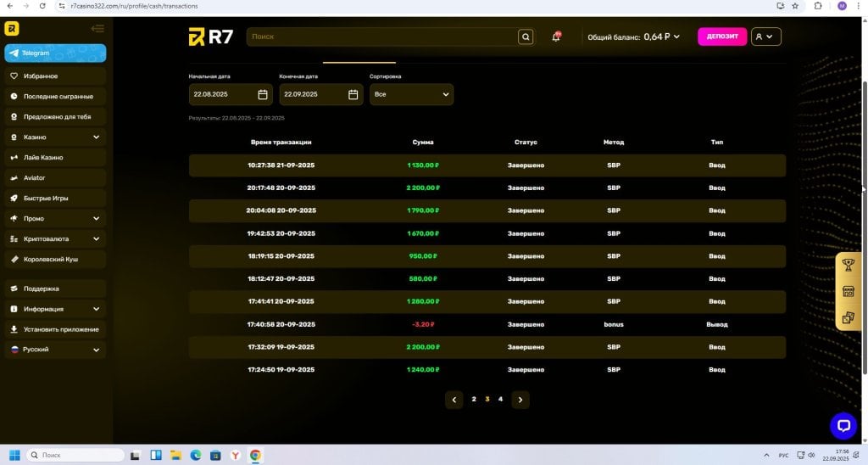The width and height of the screenshot is (868, 465).
Task: Open the start date calendar icon
Action: [263, 95]
